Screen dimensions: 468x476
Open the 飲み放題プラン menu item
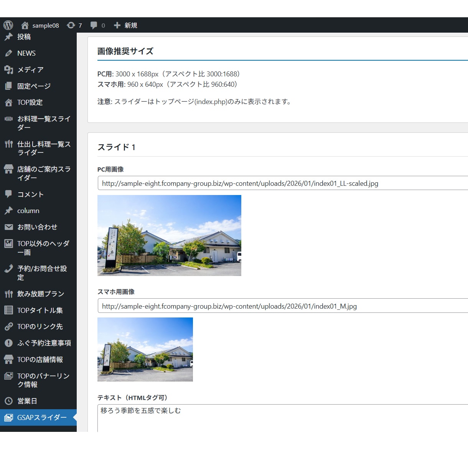coord(38,294)
